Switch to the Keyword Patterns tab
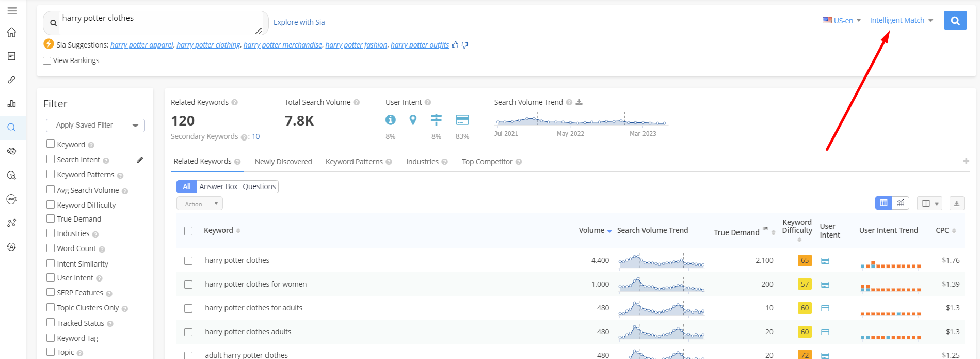The image size is (980, 359). tap(354, 162)
